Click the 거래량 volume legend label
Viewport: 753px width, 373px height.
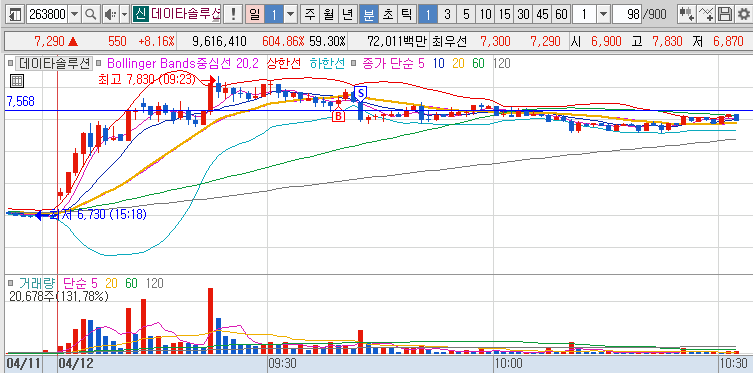click(x=37, y=283)
